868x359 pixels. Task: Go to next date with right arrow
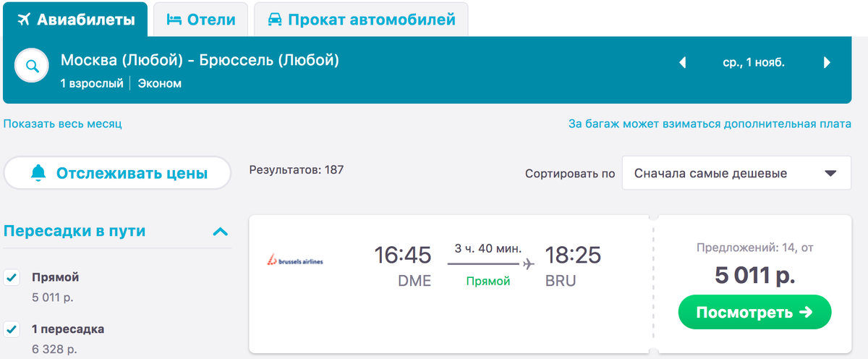(x=827, y=63)
